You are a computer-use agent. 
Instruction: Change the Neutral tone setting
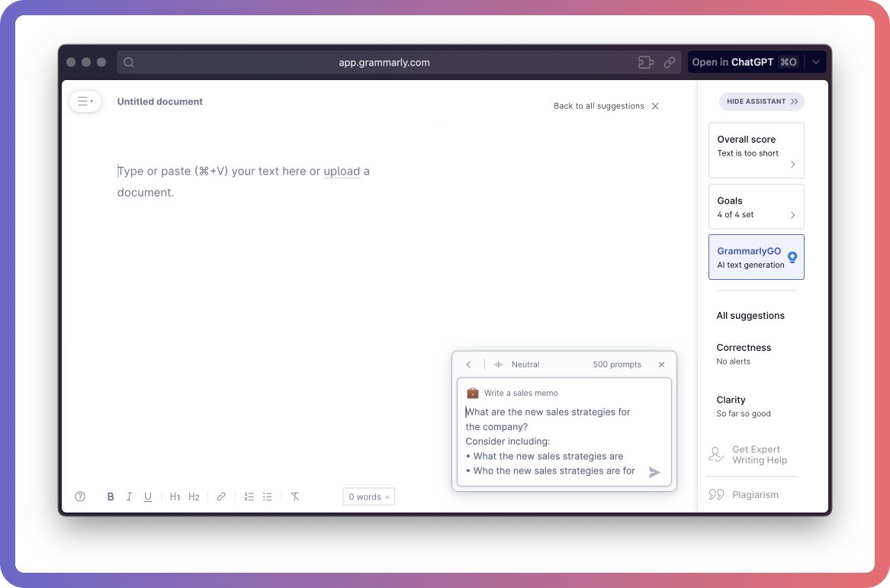516,365
